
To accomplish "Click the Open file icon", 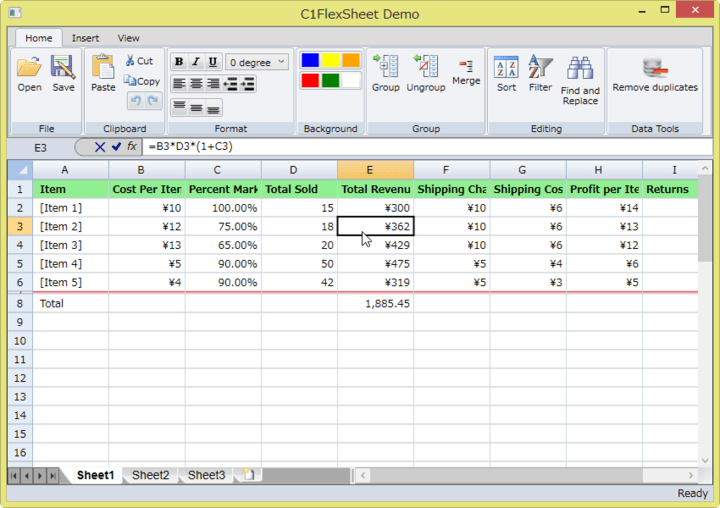I will pyautogui.click(x=29, y=68).
